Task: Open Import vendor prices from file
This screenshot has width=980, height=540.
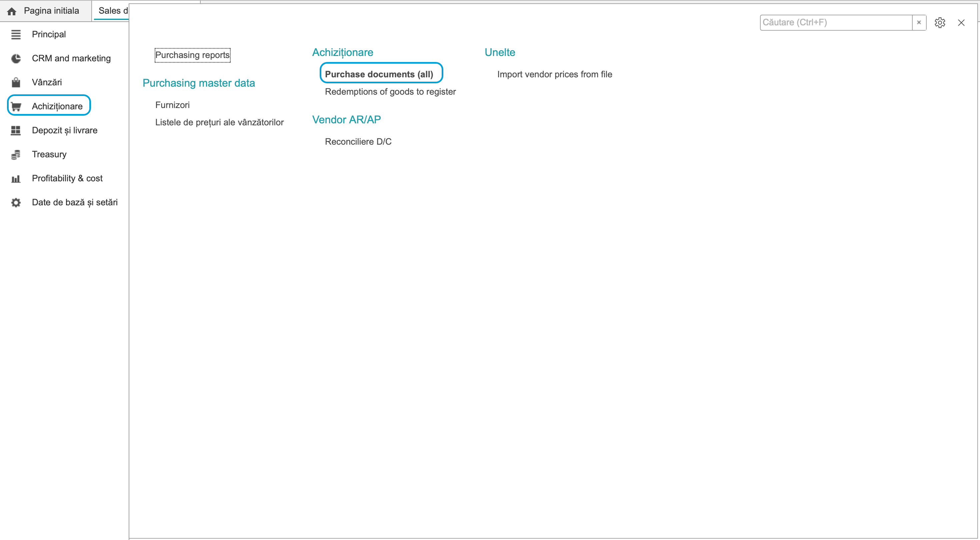Action: [x=555, y=74]
